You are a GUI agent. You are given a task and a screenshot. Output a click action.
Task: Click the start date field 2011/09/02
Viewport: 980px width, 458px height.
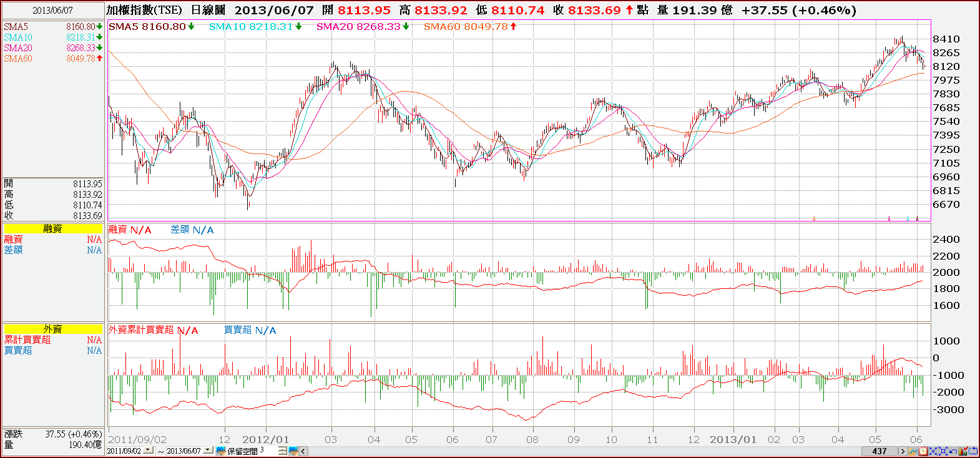point(125,451)
